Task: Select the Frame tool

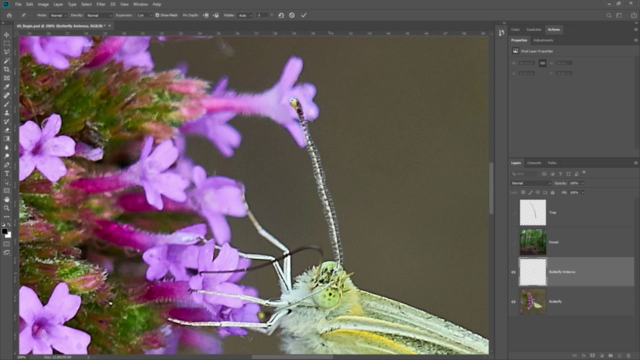Action: tap(7, 78)
